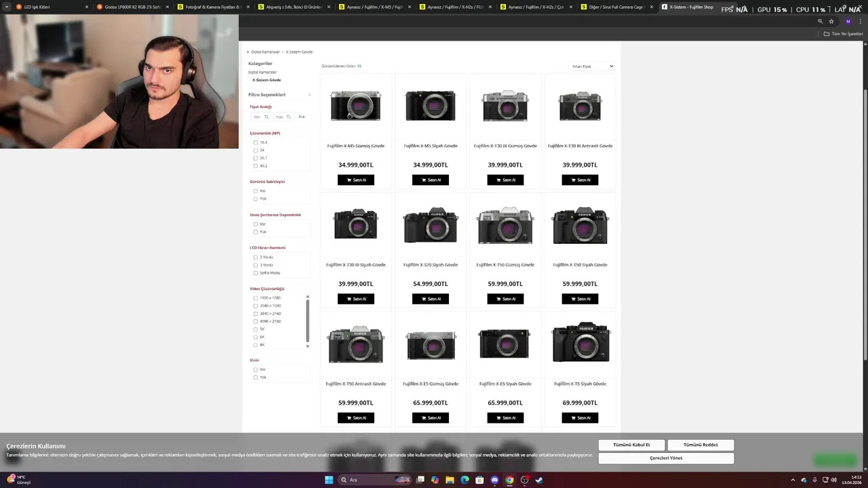Open the Tüm Yer İşaretleri bookmarks folder

tap(843, 34)
